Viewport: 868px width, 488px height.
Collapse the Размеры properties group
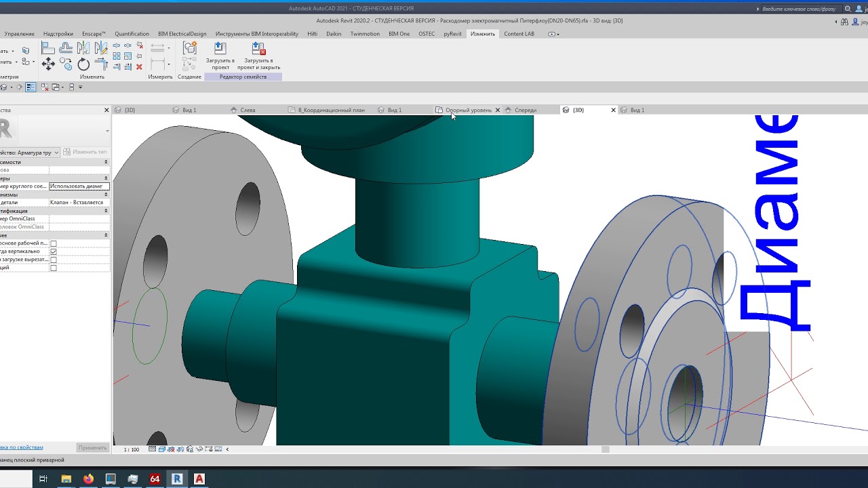coord(106,178)
